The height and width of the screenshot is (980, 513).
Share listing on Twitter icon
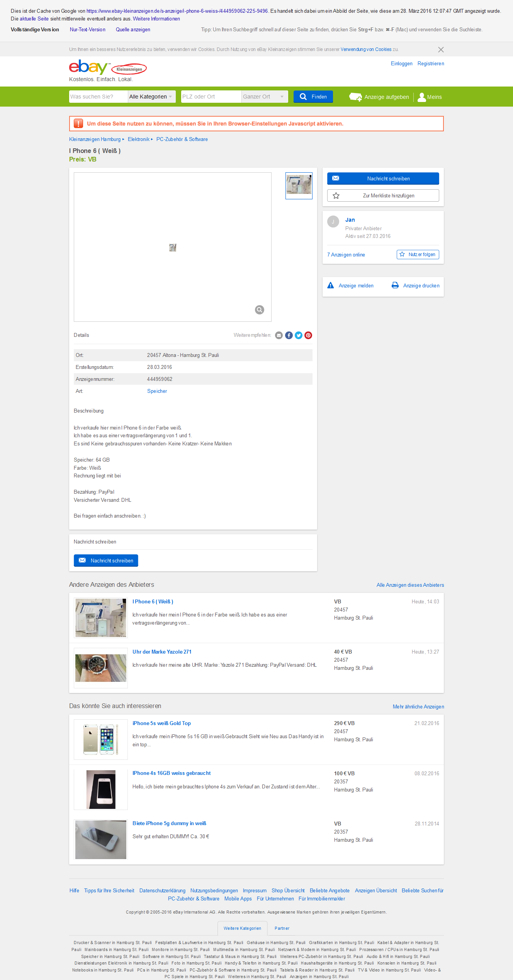(299, 335)
